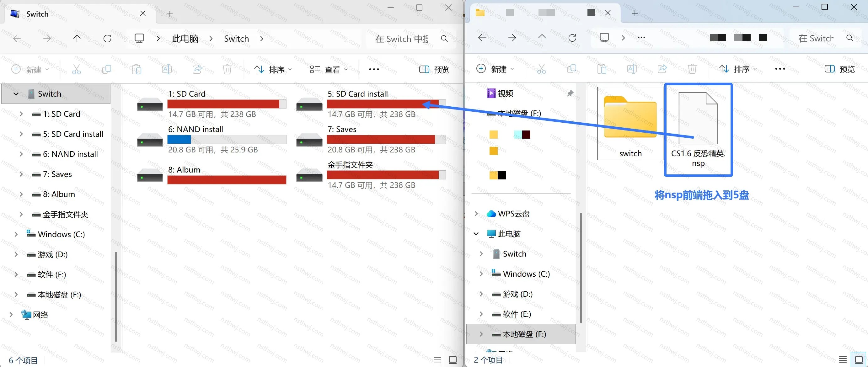Viewport: 868px width, 367px height.
Task: Click 此电脑 breadcrumb in Switch window
Action: click(185, 39)
